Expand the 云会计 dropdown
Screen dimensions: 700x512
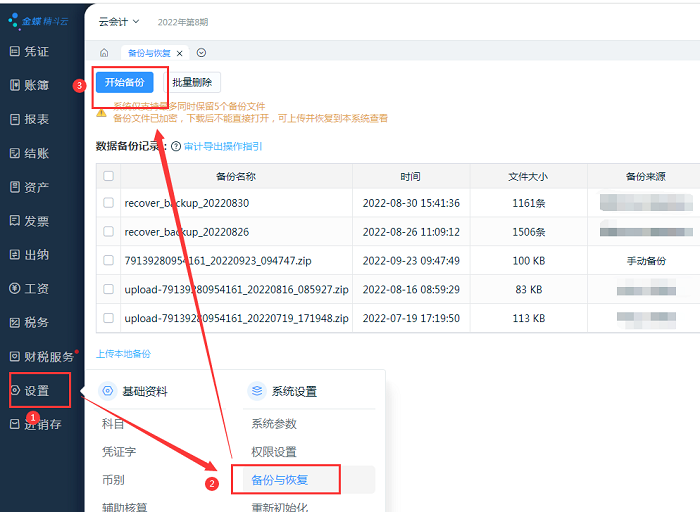(x=120, y=21)
